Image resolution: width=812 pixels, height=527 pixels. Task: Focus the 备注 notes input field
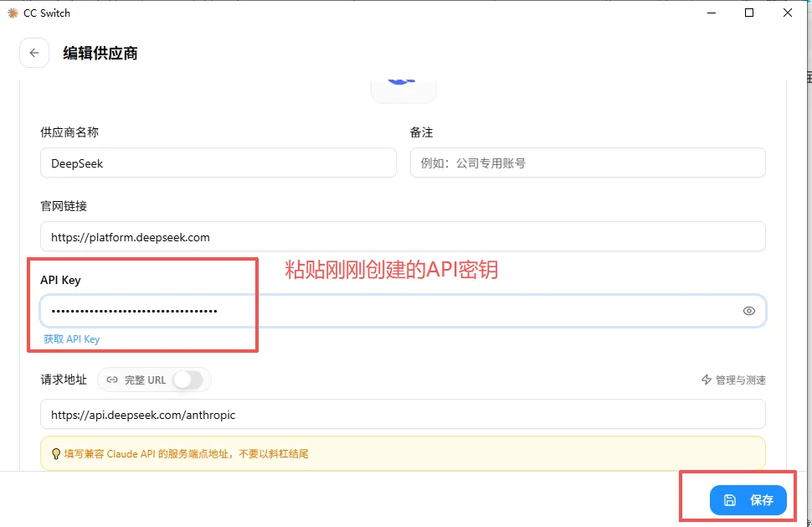(588, 163)
